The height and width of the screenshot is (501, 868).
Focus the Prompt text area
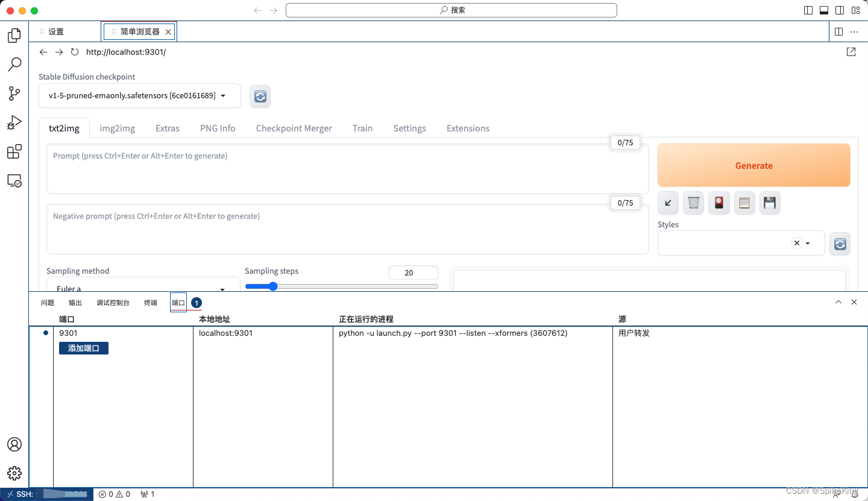coord(348,169)
